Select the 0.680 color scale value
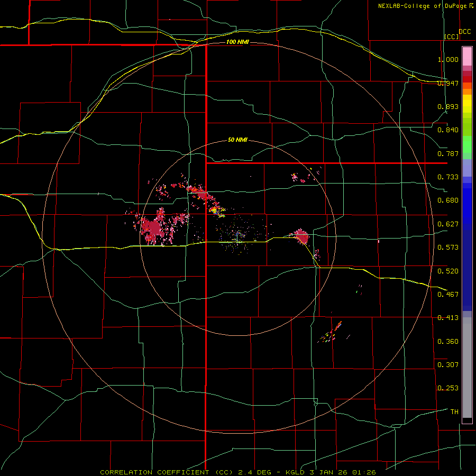This screenshot has width=476, height=476. coord(448,200)
